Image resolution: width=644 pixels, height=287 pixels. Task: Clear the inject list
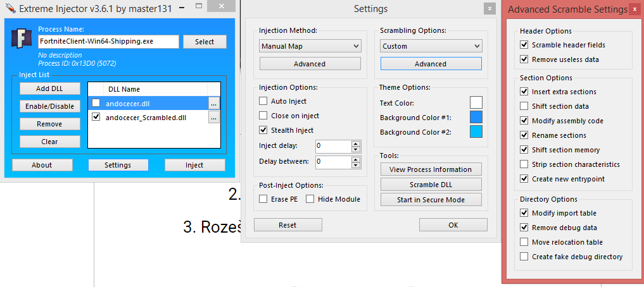coord(49,142)
